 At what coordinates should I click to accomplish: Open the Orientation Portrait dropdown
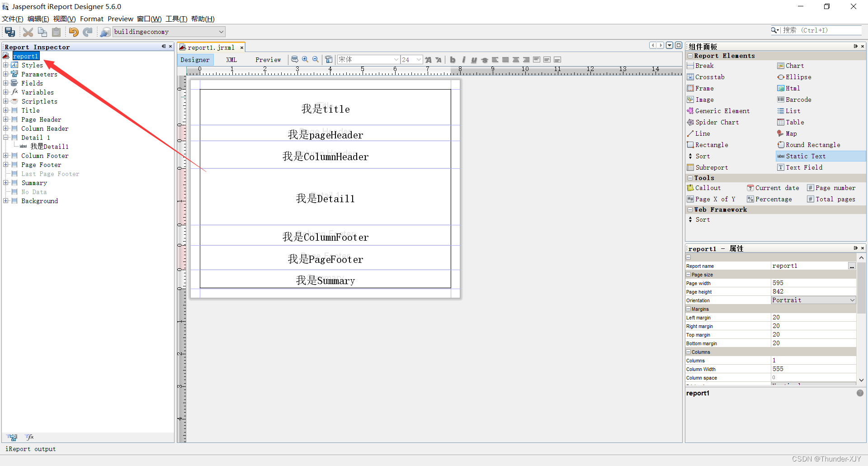(x=852, y=300)
